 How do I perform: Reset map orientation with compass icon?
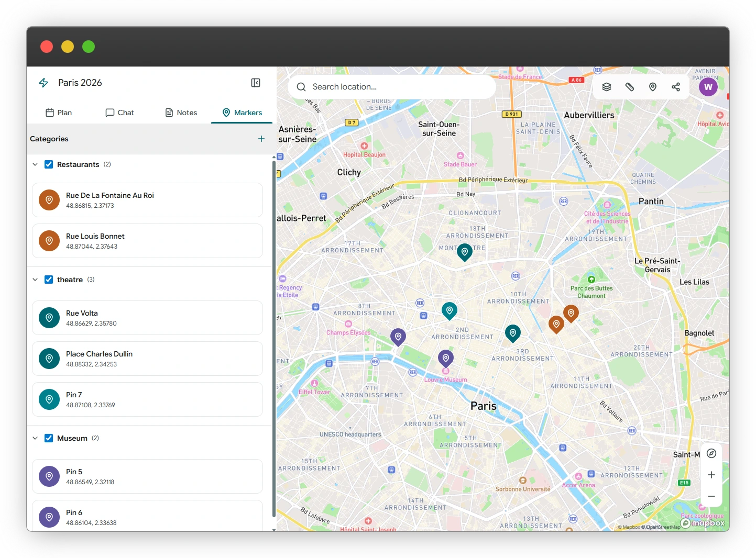pos(711,453)
